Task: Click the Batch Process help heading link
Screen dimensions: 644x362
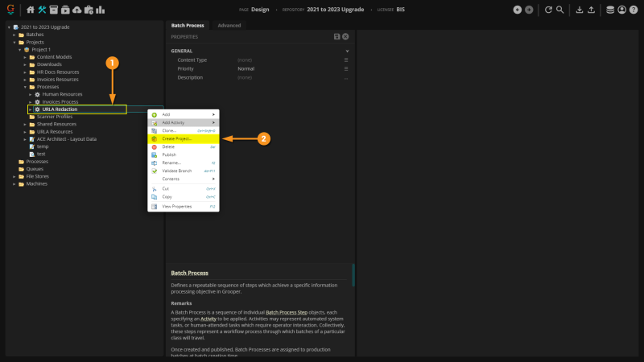Action: click(x=189, y=273)
